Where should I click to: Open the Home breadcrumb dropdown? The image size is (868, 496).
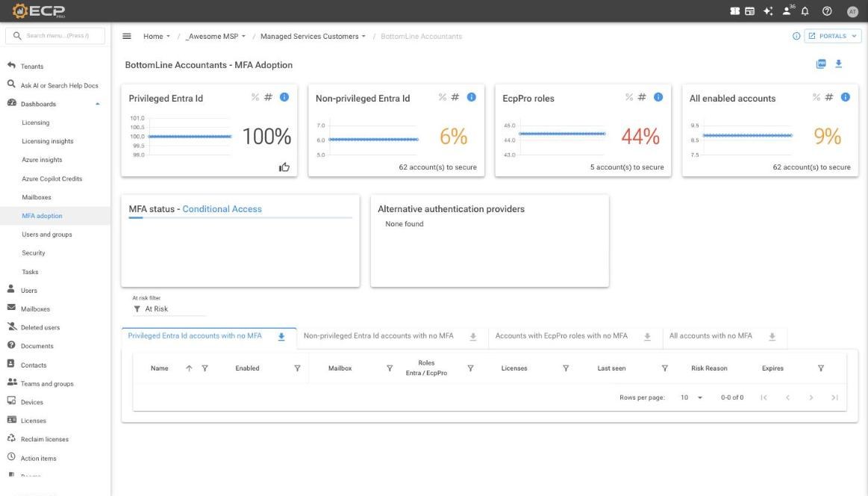157,36
